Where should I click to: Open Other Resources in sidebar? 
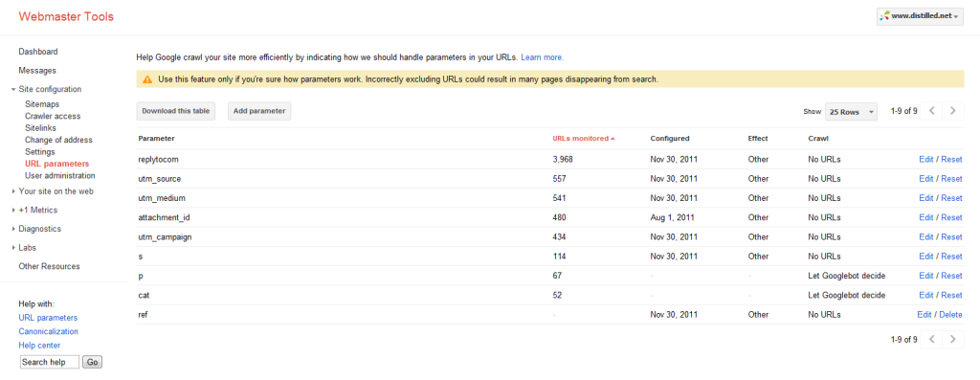tap(50, 266)
